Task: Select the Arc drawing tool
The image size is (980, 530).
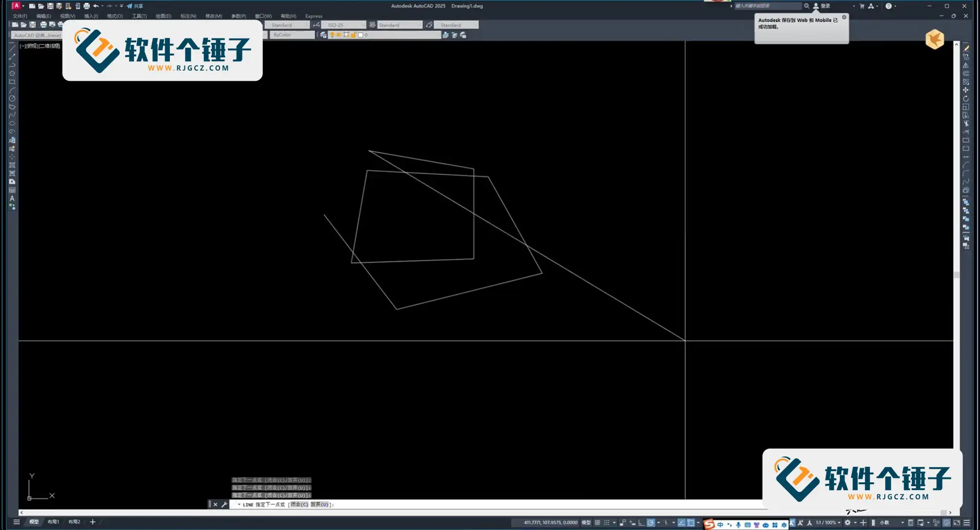Action: (x=11, y=89)
